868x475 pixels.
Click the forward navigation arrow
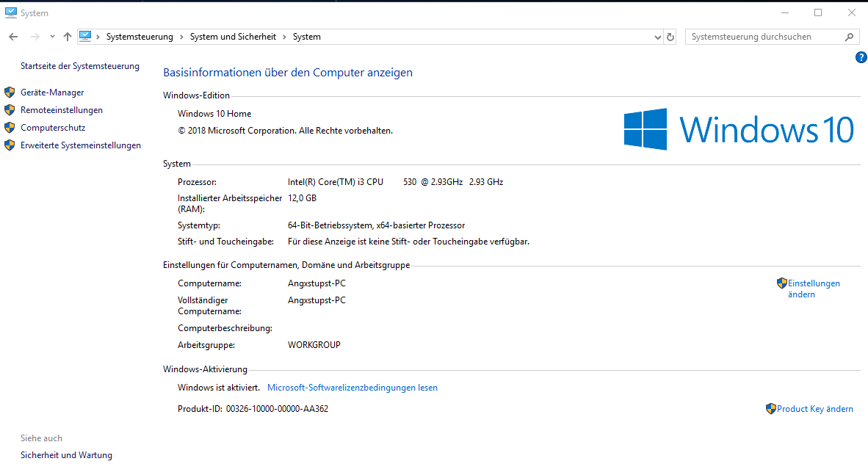point(35,37)
